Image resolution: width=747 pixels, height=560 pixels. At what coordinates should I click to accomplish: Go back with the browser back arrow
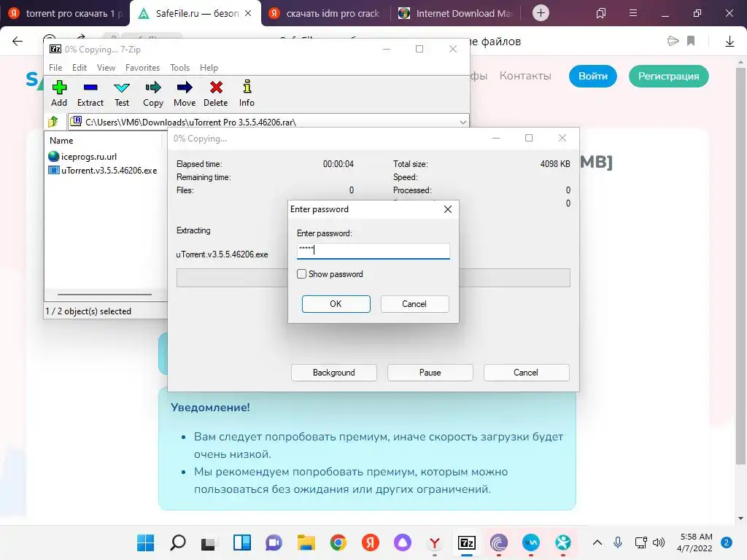coord(18,42)
